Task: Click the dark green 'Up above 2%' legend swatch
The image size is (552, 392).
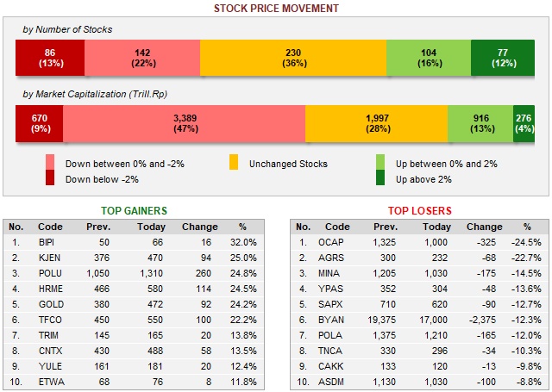Action: [x=379, y=179]
